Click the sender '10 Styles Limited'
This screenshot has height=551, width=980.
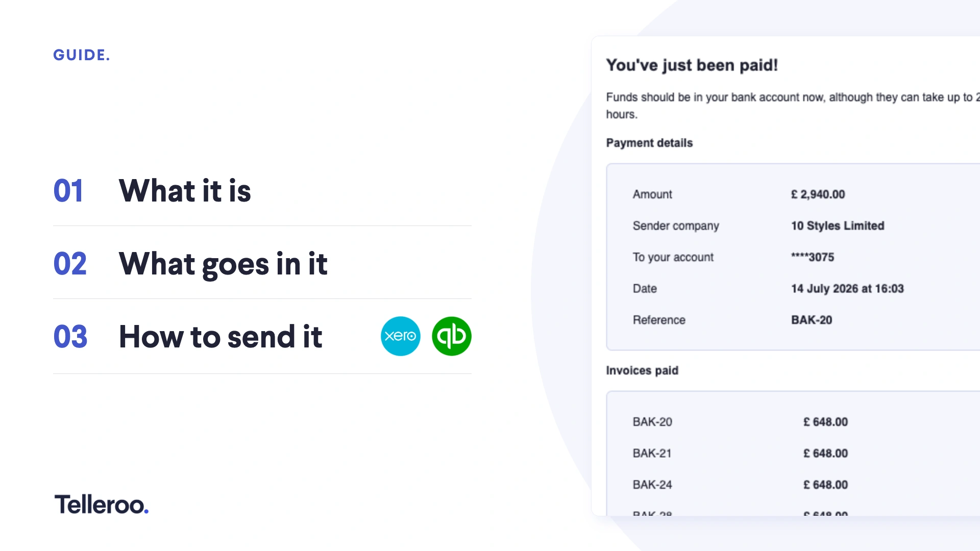point(838,226)
